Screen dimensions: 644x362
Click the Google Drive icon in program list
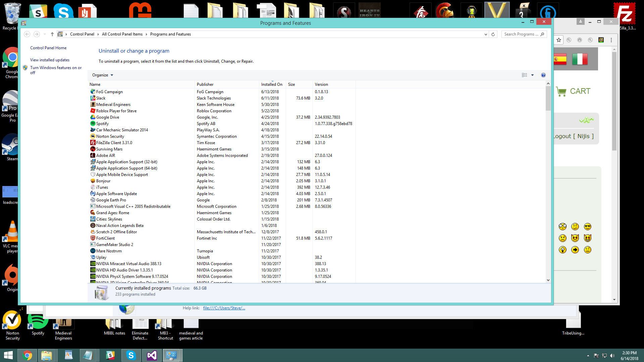[93, 117]
